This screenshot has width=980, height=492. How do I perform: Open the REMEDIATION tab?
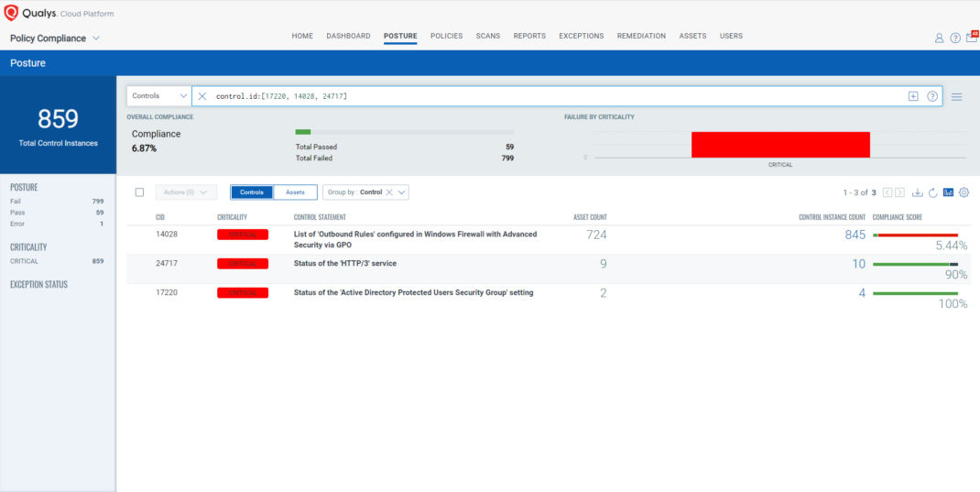tap(641, 37)
